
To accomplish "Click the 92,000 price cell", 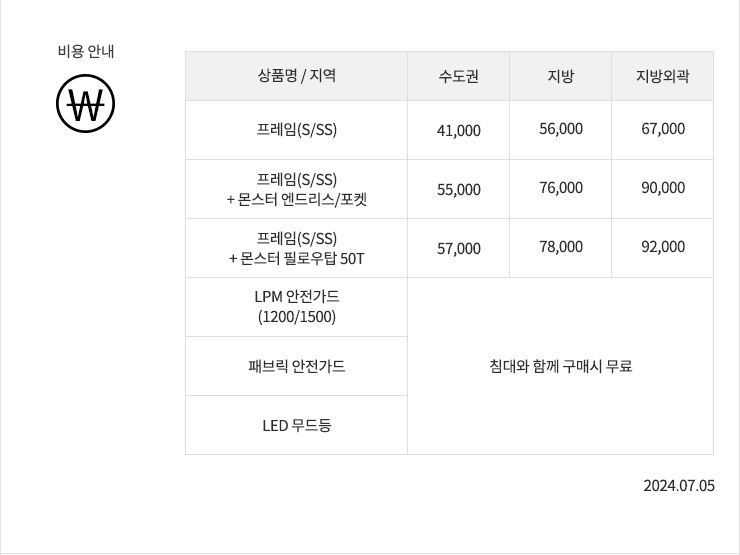I will click(663, 248).
